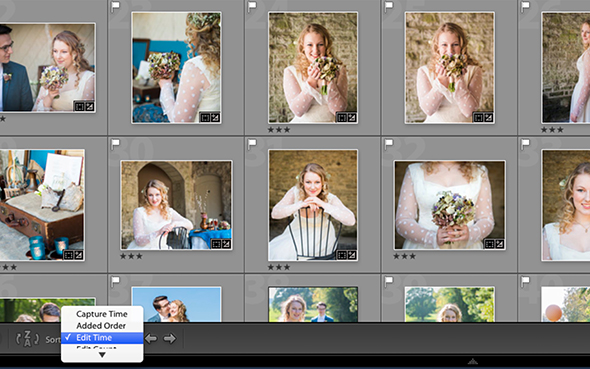Select the checked Edit Time sort option
This screenshot has width=590, height=369.
point(102,338)
